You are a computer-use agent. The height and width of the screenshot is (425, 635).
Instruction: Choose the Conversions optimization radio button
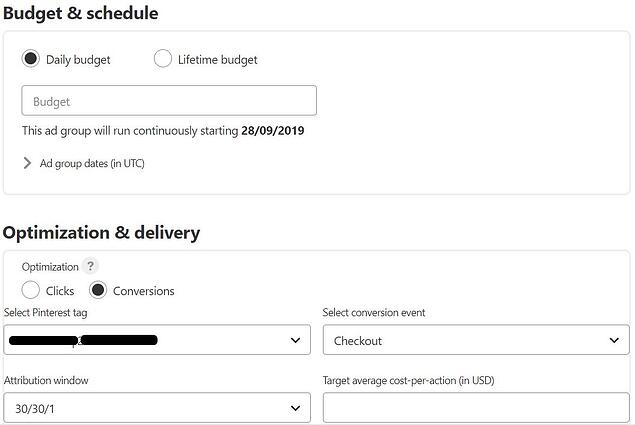click(x=98, y=290)
